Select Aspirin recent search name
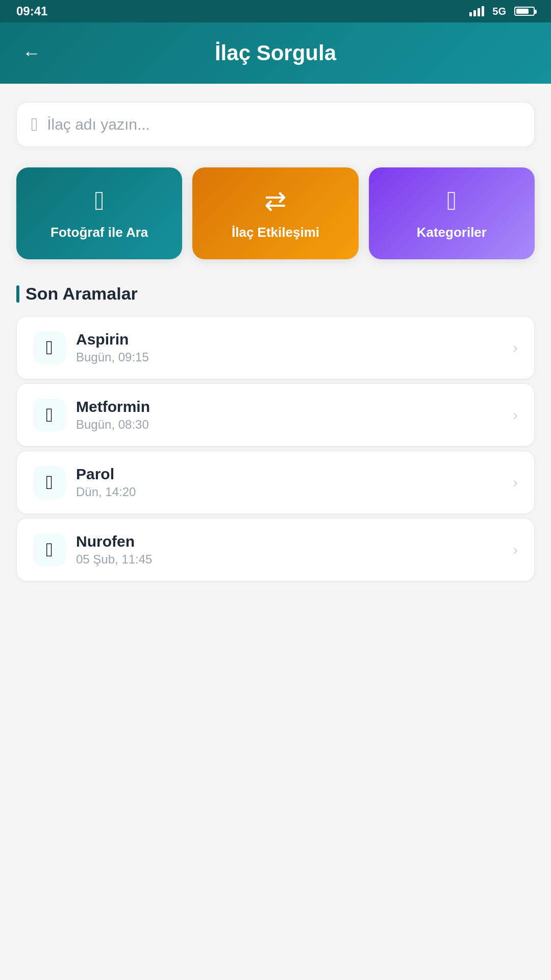The image size is (551, 980). pyautogui.click(x=103, y=339)
